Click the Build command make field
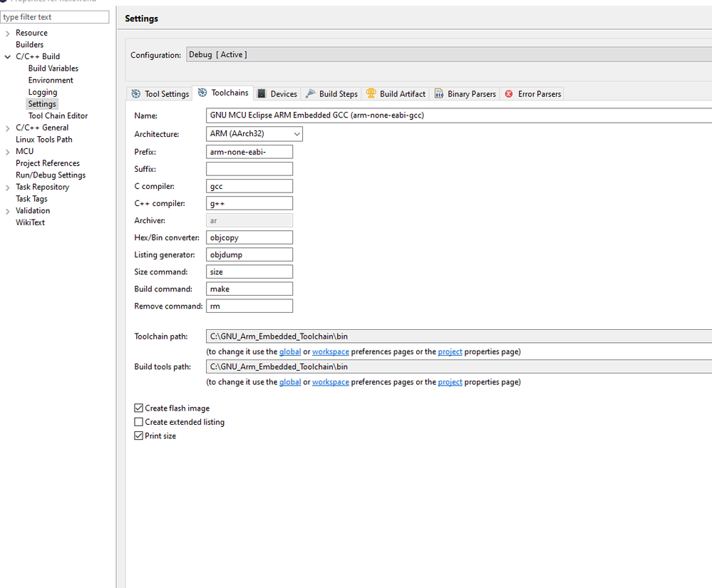712x588 pixels. (249, 289)
